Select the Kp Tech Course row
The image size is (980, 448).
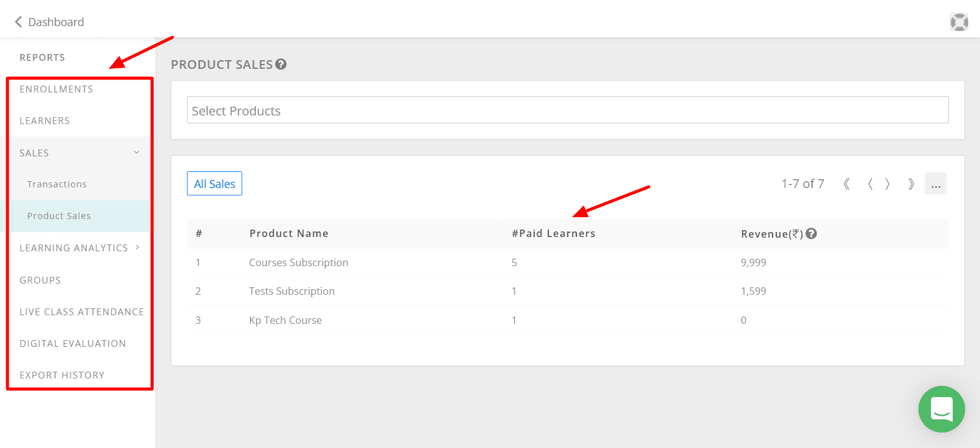tap(568, 320)
